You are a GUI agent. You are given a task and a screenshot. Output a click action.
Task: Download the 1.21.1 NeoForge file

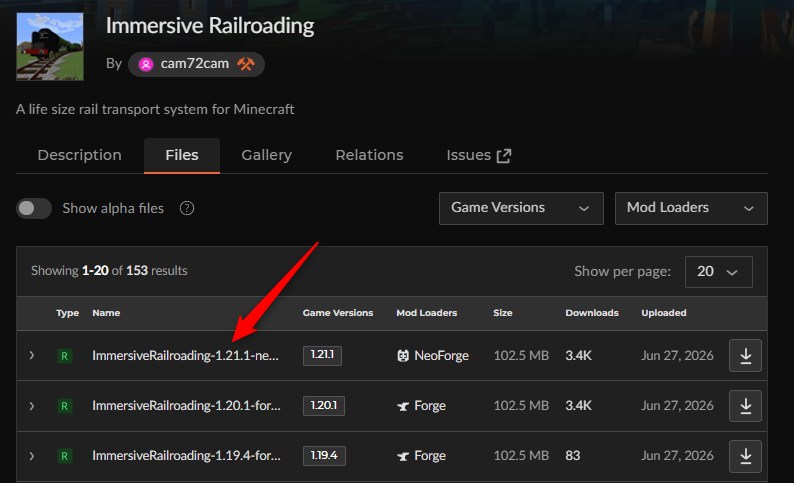(745, 355)
